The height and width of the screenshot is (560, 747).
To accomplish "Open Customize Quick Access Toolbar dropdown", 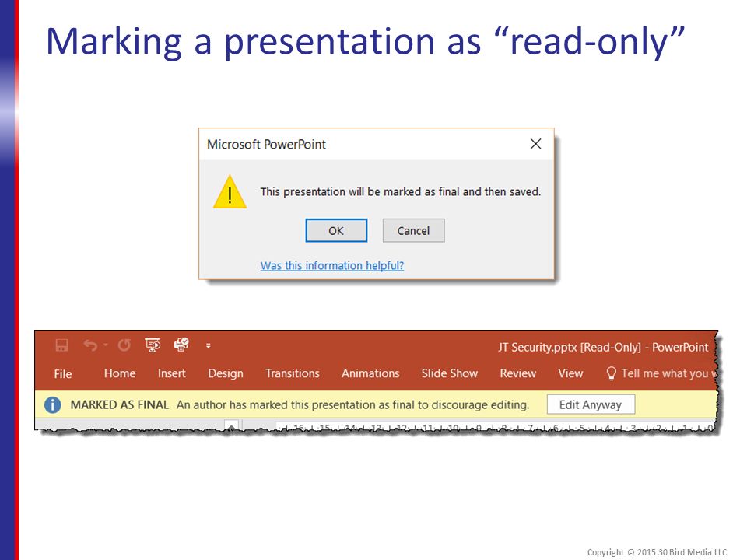I will [x=209, y=345].
